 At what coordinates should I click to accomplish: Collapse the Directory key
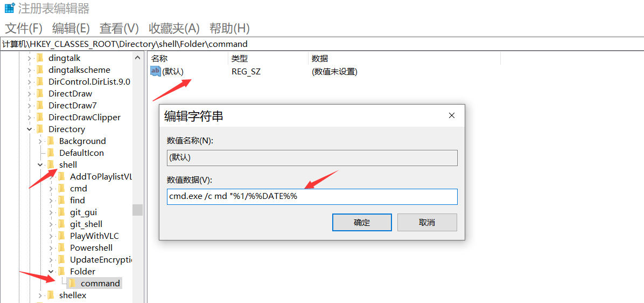pyautogui.click(x=29, y=129)
